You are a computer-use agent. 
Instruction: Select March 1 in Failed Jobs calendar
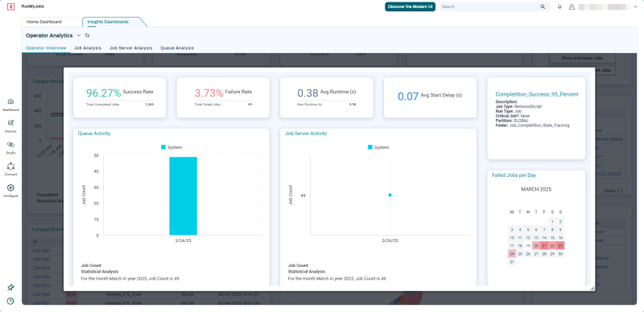[552, 222]
